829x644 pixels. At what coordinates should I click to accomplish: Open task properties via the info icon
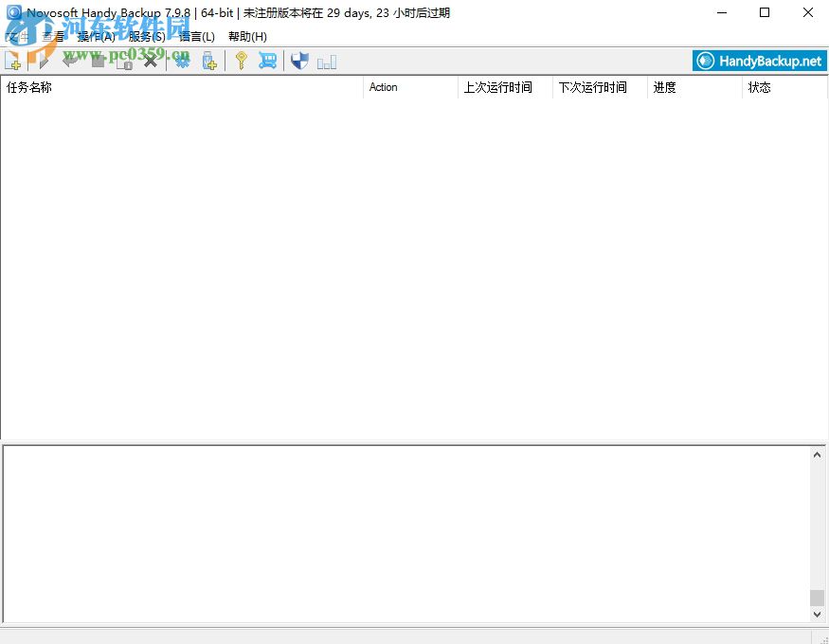coord(124,61)
